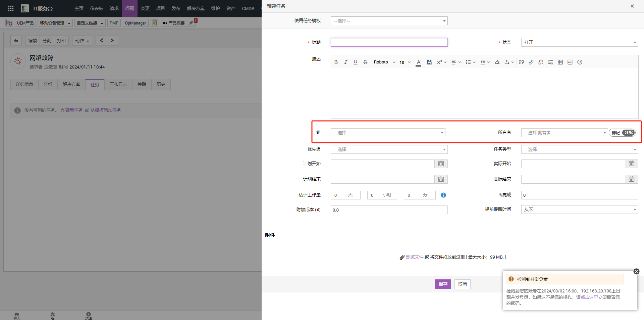
Task: Open the 变更 menu in top navigation
Action: point(145,8)
